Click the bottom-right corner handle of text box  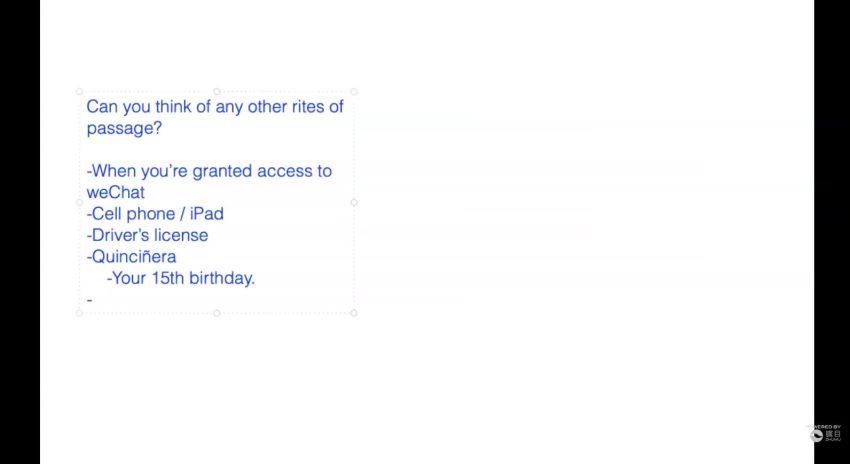[354, 313]
